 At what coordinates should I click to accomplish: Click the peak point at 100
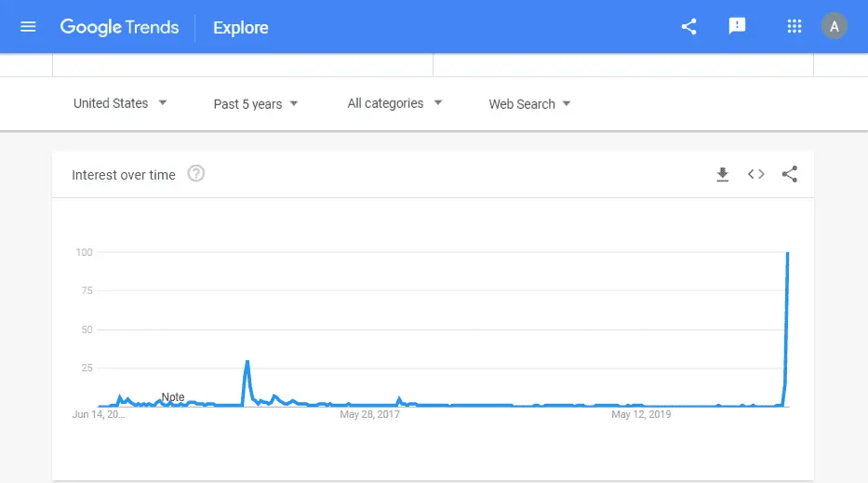point(788,253)
